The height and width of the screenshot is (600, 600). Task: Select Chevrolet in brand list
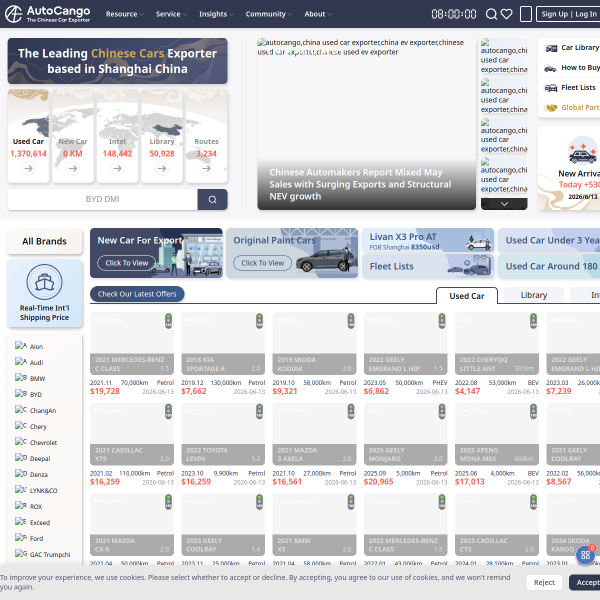tap(36, 442)
